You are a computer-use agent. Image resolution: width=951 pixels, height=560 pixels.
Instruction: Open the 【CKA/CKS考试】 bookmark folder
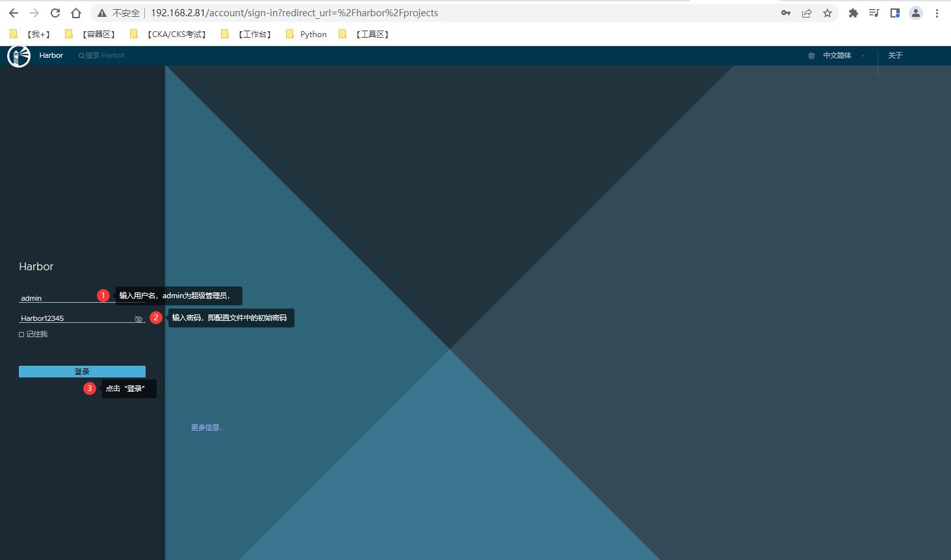[169, 34]
